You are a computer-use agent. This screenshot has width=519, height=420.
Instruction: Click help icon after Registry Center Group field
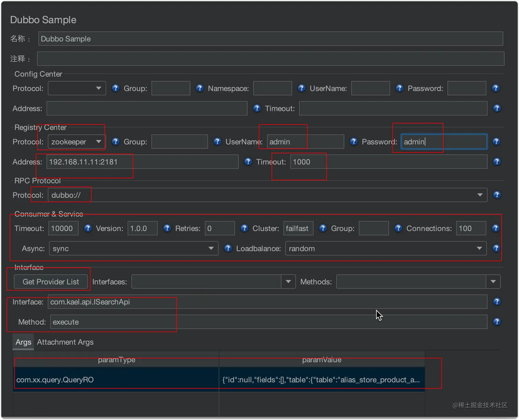(x=217, y=142)
